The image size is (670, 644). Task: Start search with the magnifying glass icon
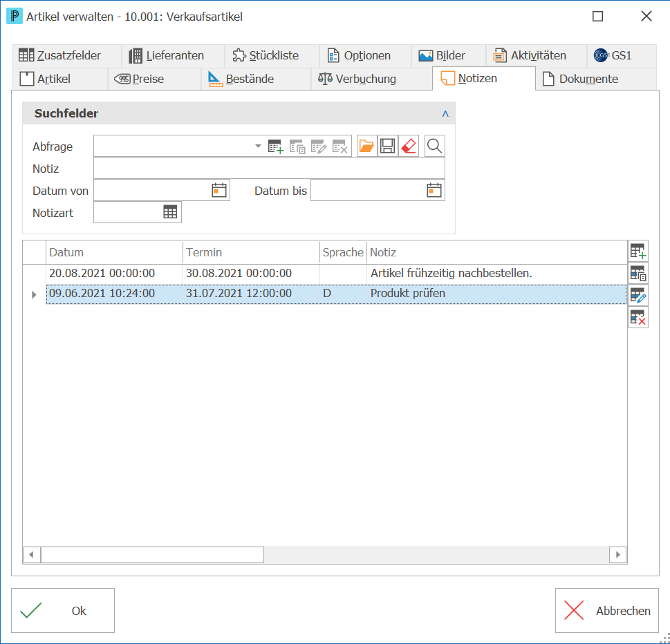(434, 146)
